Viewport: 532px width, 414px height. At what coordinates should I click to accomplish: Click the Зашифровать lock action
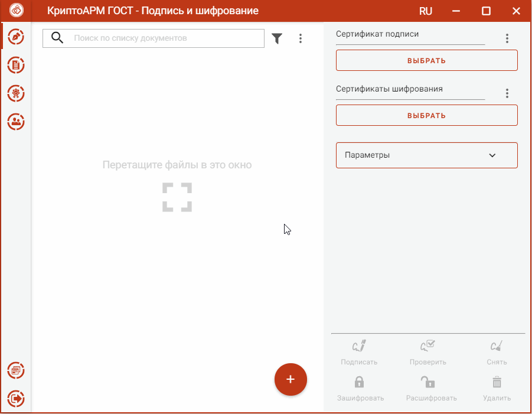click(360, 389)
